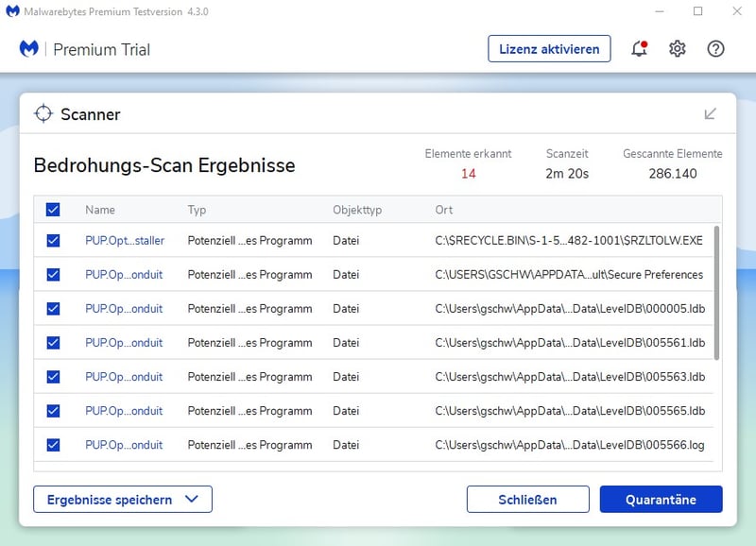Click the scan time value 2m 20s

[x=567, y=174]
